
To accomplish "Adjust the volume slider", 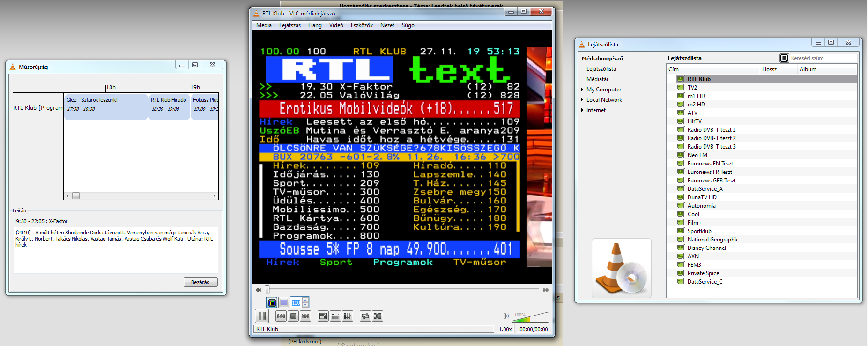I will 530,317.
